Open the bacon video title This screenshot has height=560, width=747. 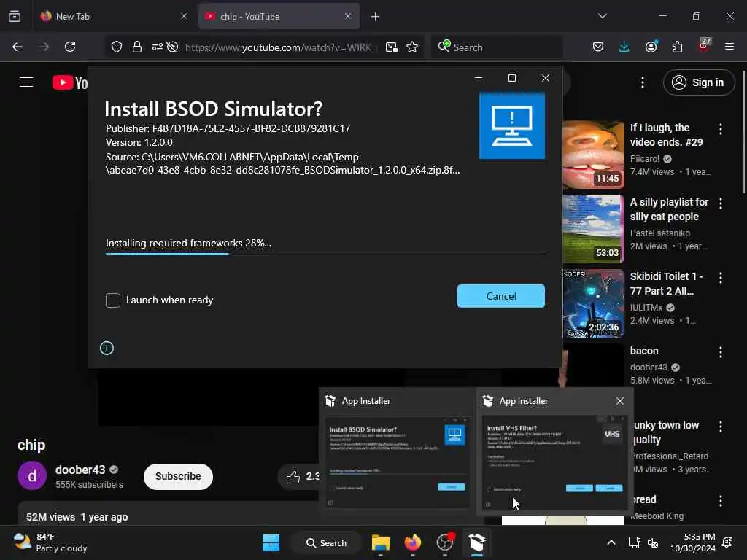point(644,351)
